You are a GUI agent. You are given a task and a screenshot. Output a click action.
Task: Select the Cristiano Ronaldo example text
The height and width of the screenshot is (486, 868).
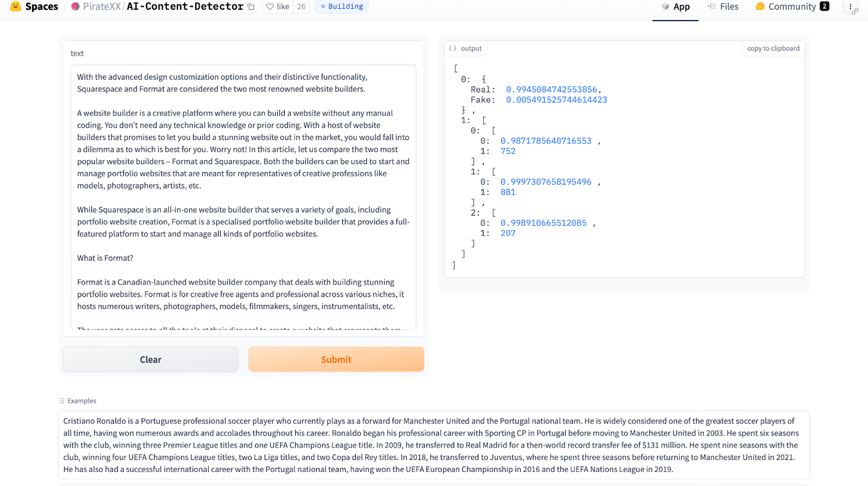(x=434, y=445)
